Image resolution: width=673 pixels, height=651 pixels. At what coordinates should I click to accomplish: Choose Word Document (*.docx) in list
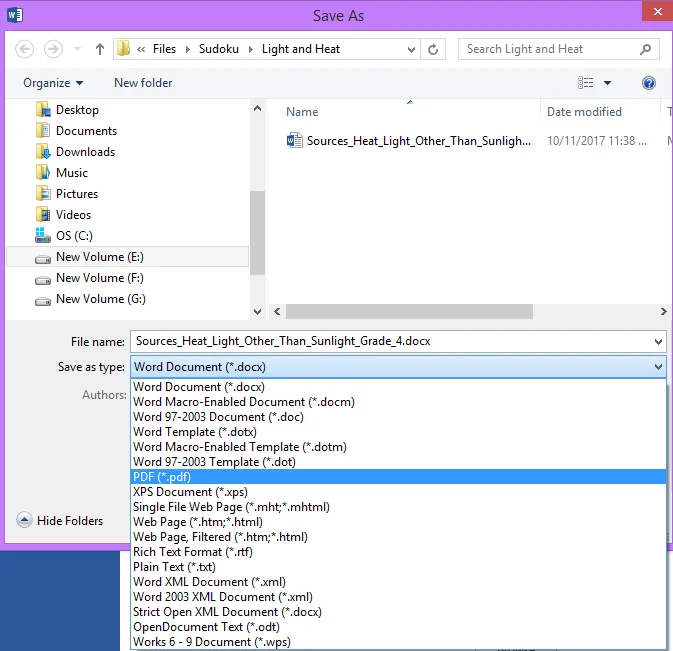tap(398, 387)
